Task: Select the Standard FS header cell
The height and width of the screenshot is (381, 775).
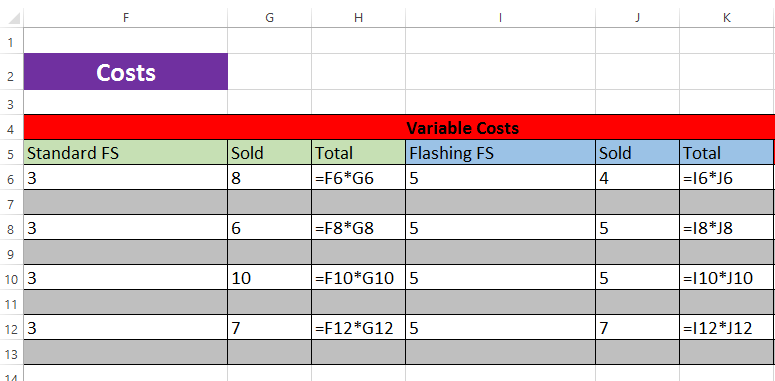Action: [126, 153]
